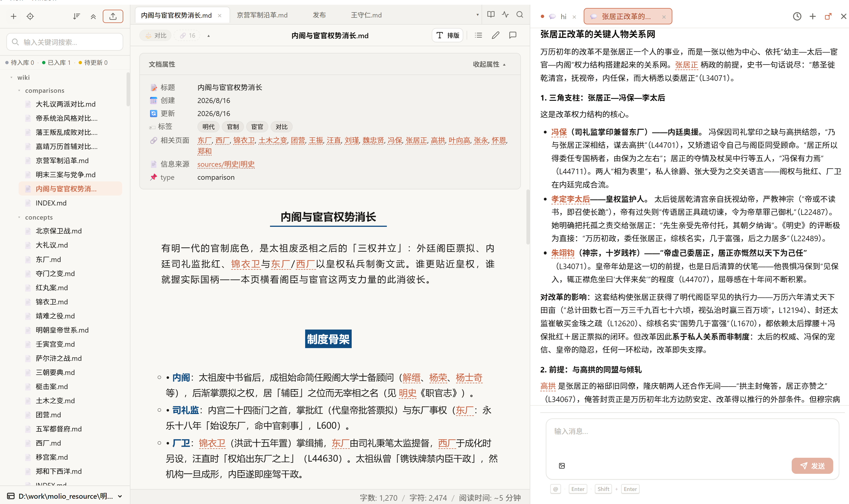
Task: Switch to the 京营军制沿革.md tab
Action: point(262,15)
